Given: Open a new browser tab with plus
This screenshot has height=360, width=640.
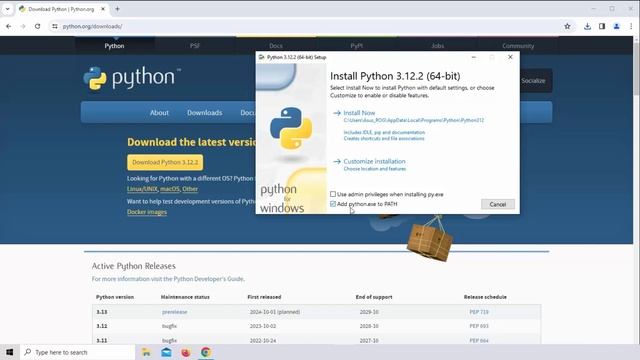Looking at the screenshot, I should (x=117, y=9).
